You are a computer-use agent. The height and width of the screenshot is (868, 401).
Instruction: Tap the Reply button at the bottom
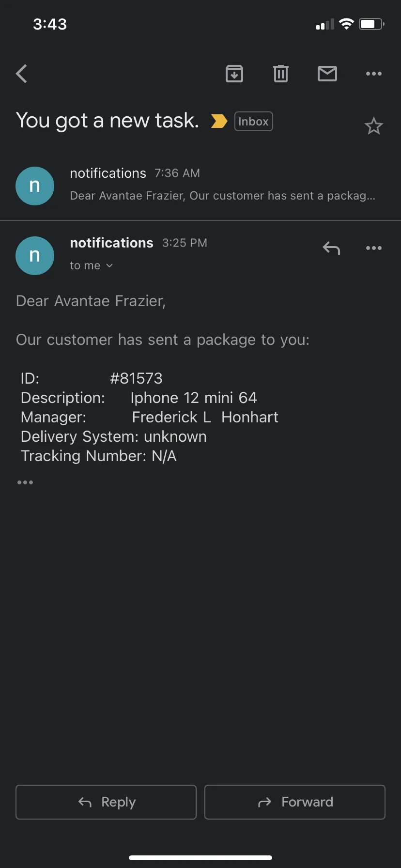point(106,802)
